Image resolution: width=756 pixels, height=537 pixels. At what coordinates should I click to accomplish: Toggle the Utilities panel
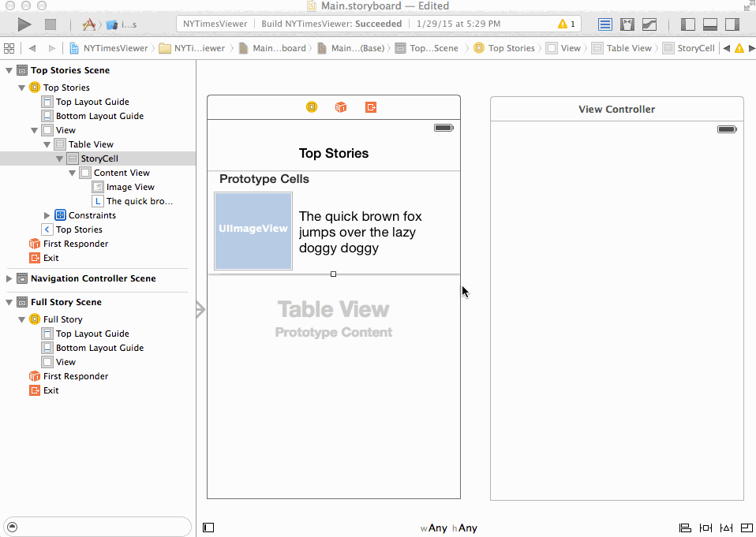click(x=732, y=24)
